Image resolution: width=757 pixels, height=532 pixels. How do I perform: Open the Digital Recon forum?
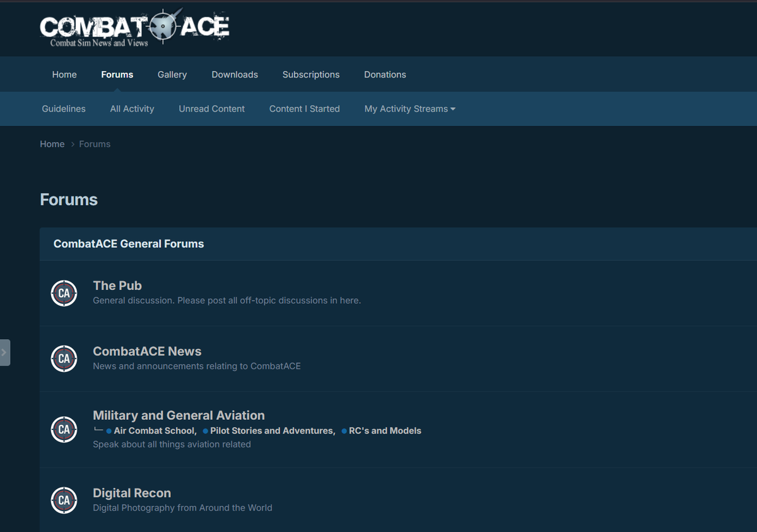132,493
